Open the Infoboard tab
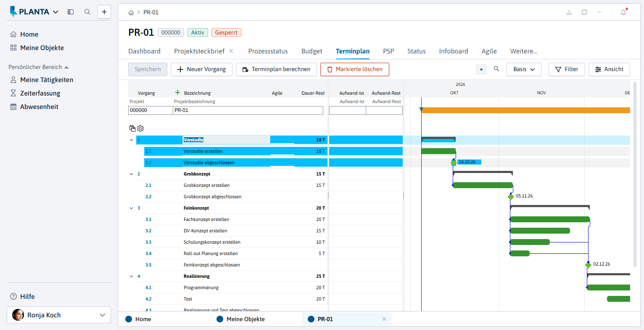The width and height of the screenshot is (644, 330). [454, 51]
